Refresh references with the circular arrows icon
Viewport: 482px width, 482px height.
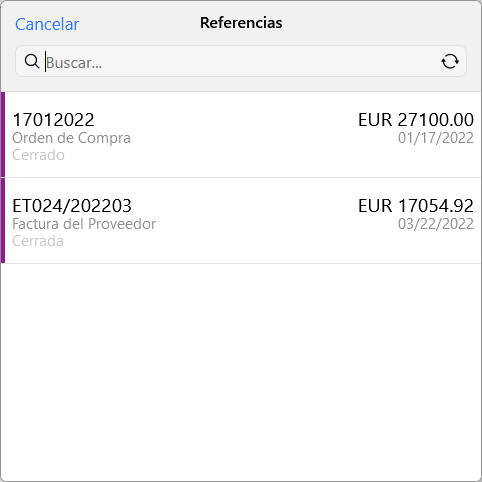click(450, 61)
